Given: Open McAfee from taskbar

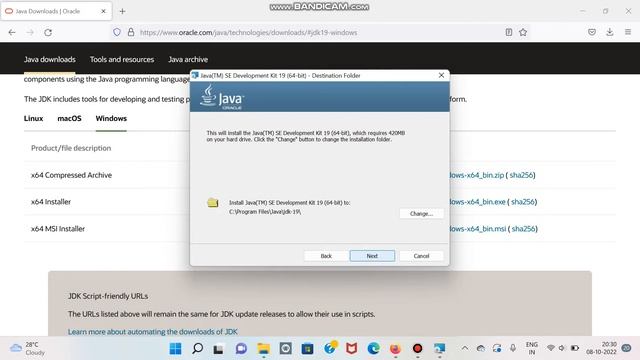Looking at the screenshot, I should click(x=351, y=349).
